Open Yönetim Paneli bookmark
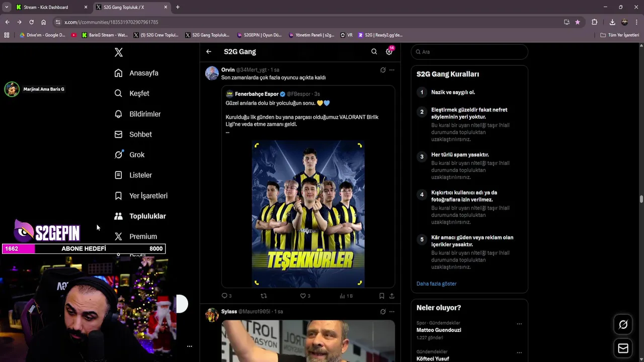This screenshot has width=644, height=362. (311, 35)
